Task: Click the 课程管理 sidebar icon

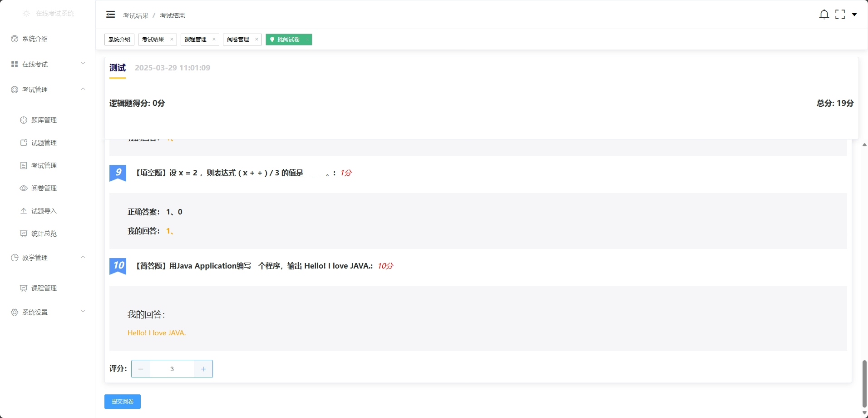Action: (x=24, y=288)
